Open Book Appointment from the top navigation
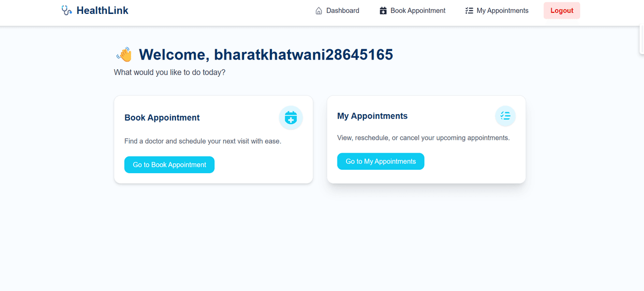644x291 pixels. [x=412, y=11]
